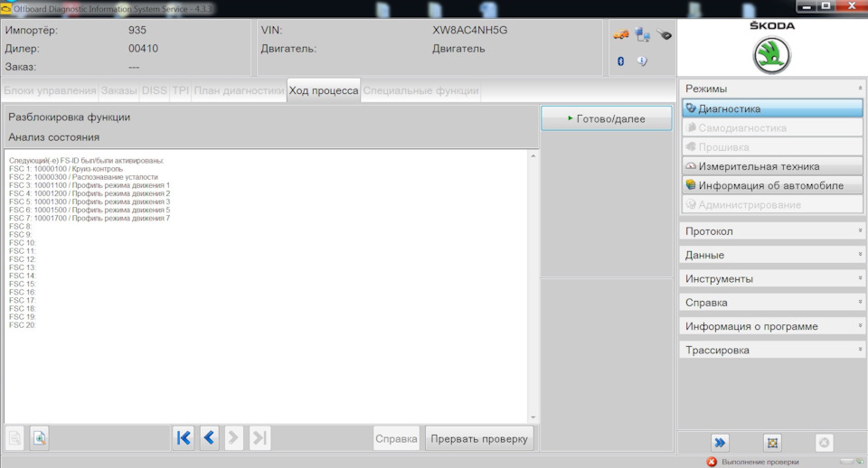Switch to TPI tab
This screenshot has height=468, width=868.
[181, 90]
